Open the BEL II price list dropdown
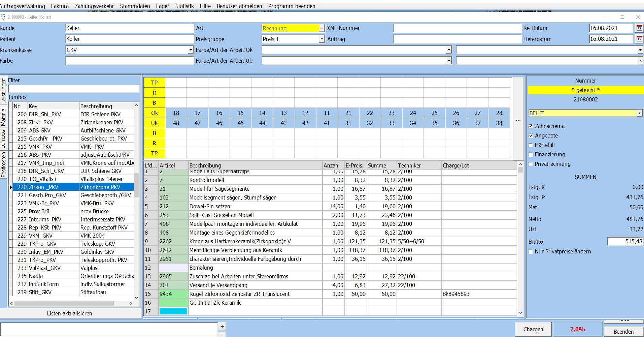The width and height of the screenshot is (644, 337). tap(639, 113)
